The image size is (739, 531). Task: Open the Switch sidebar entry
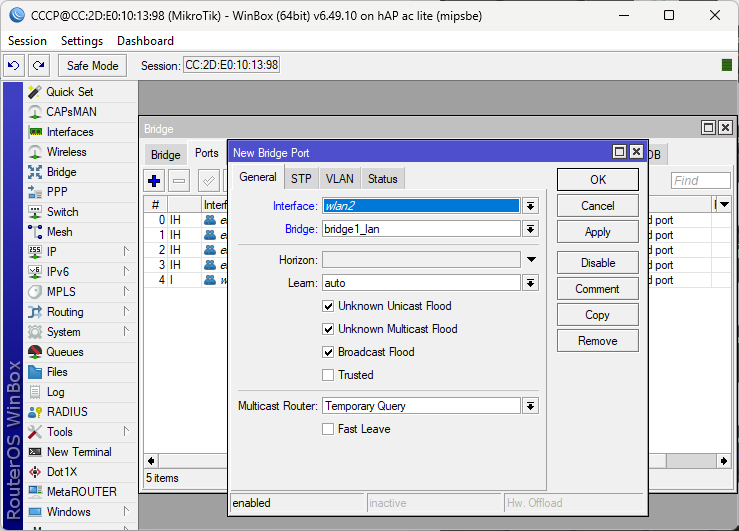pos(80,212)
